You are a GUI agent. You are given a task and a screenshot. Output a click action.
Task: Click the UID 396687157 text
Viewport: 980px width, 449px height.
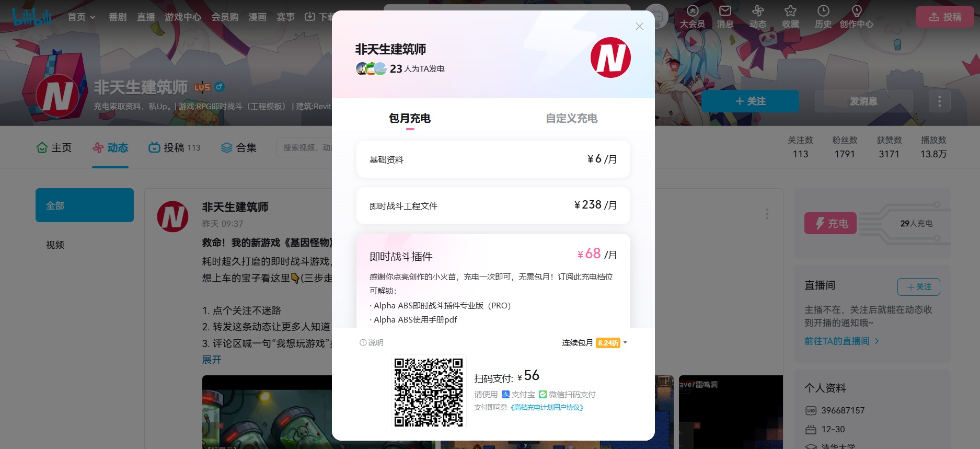coord(843,410)
